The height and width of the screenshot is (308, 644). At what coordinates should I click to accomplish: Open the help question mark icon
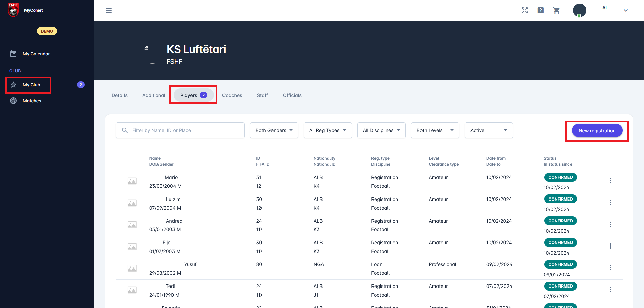[540, 10]
